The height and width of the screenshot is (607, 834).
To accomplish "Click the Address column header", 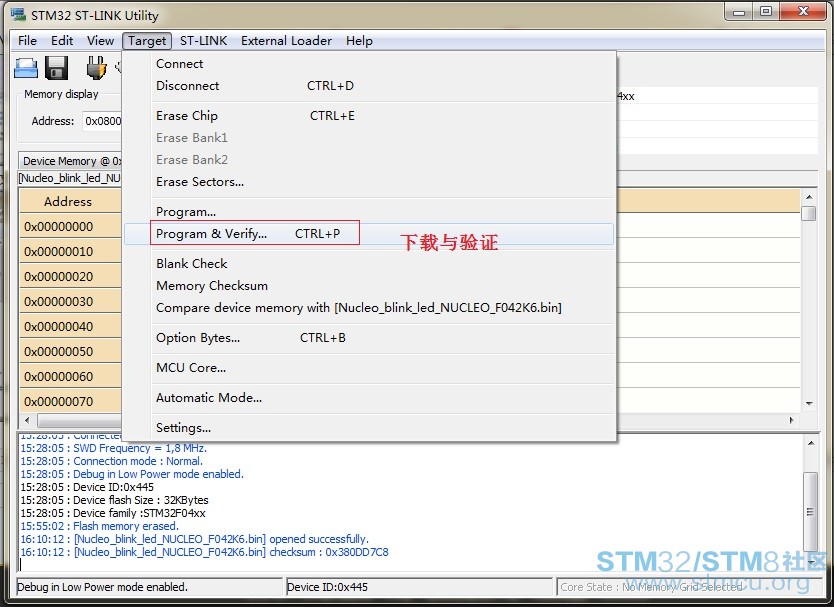I will click(70, 202).
